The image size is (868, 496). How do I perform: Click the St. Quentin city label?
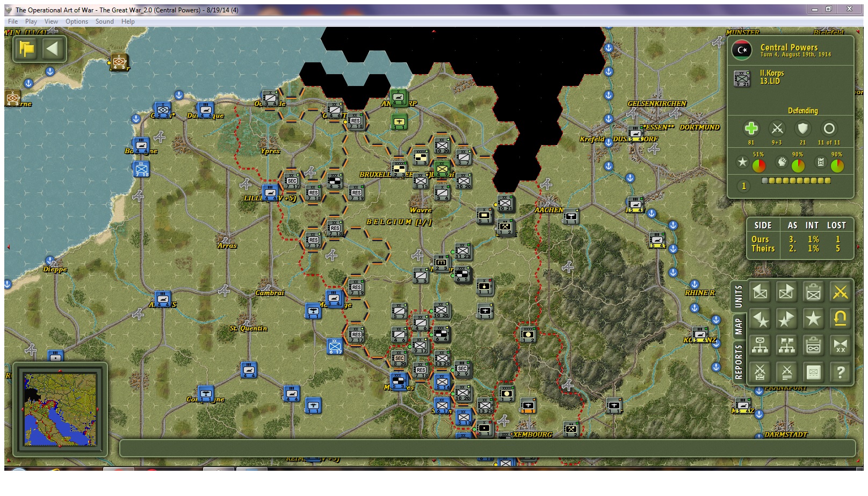(x=248, y=328)
